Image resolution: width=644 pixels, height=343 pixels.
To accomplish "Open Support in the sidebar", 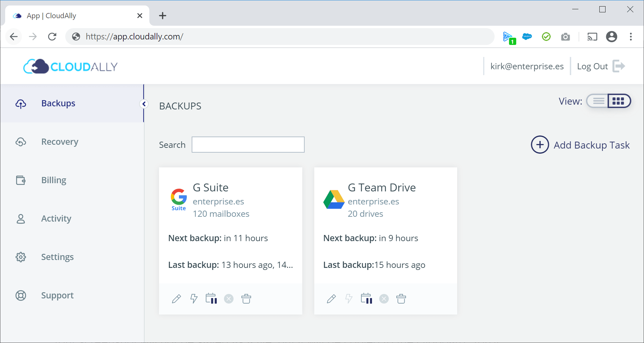I will click(72, 295).
